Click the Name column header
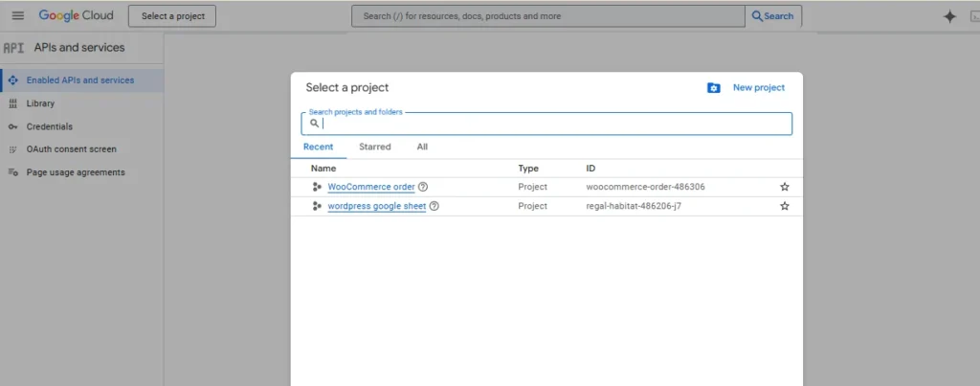 pos(323,169)
